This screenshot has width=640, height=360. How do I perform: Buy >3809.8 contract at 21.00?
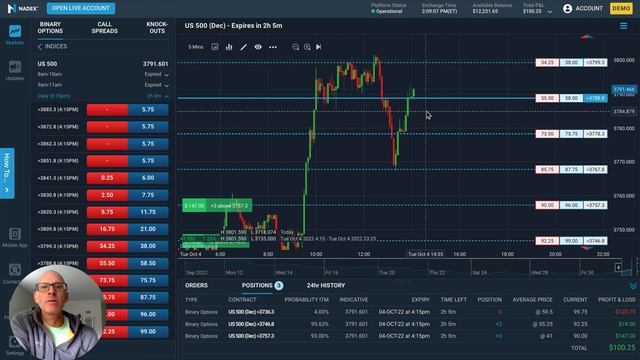148,229
